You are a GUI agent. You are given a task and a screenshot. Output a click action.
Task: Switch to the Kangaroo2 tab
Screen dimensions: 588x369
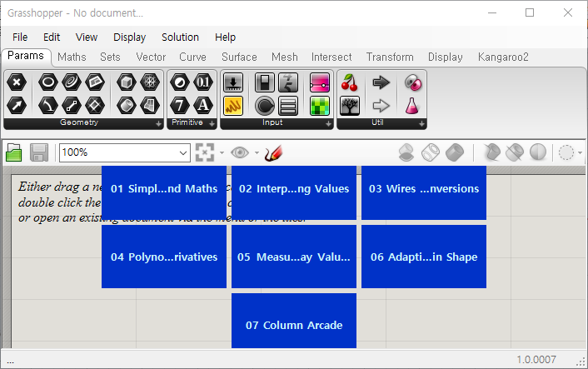pos(503,57)
